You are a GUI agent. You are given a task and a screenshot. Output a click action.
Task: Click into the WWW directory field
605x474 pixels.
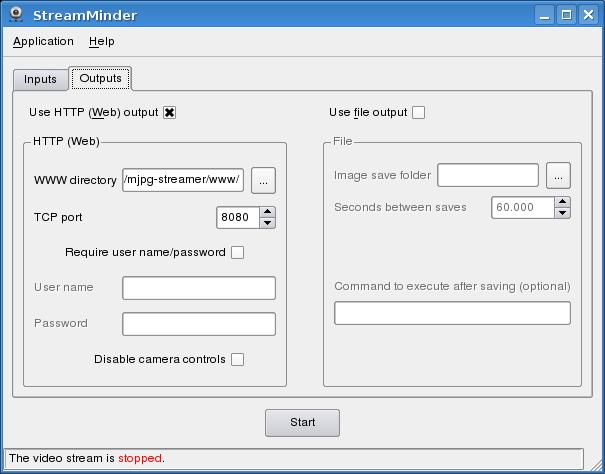point(183,180)
